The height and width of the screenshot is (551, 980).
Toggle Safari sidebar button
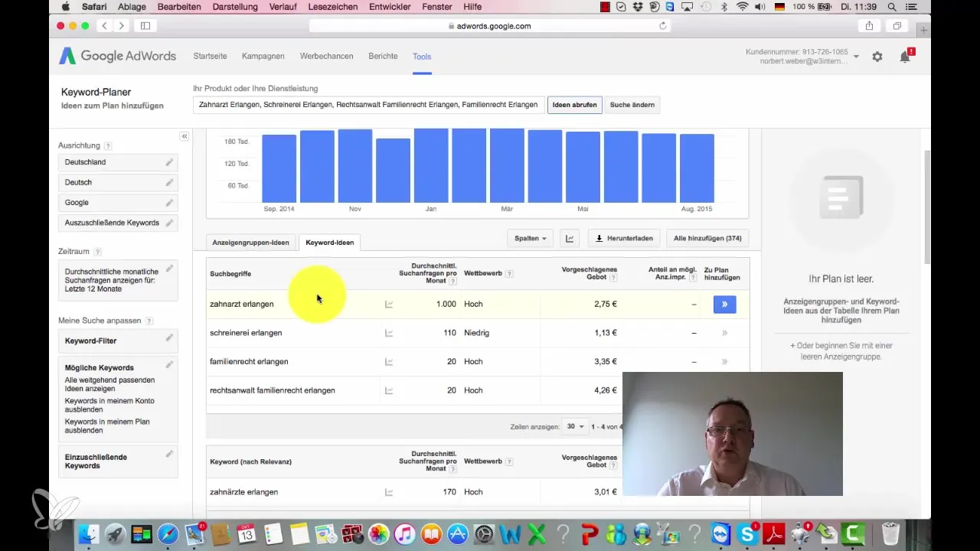point(145,25)
